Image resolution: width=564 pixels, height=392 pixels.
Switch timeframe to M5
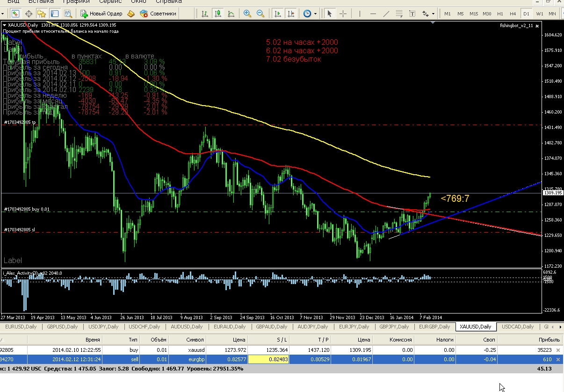[x=461, y=14]
